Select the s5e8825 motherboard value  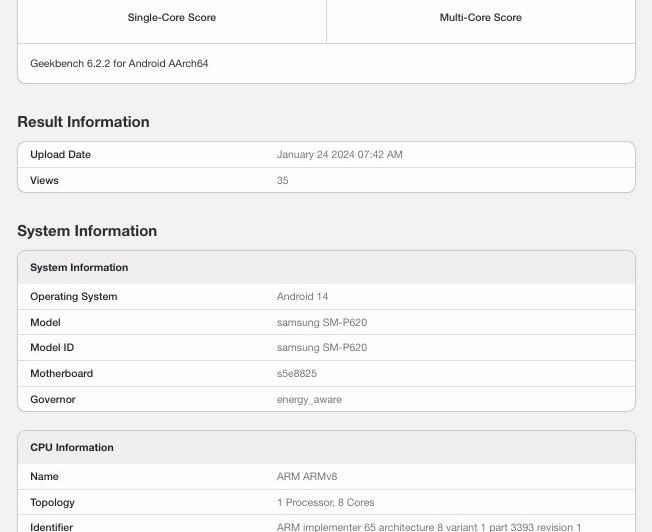(x=297, y=374)
